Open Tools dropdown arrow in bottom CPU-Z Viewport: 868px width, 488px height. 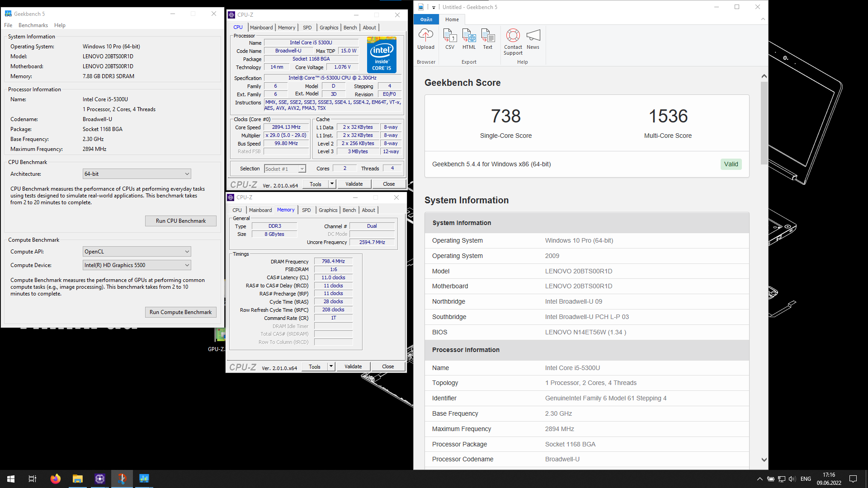coord(331,366)
